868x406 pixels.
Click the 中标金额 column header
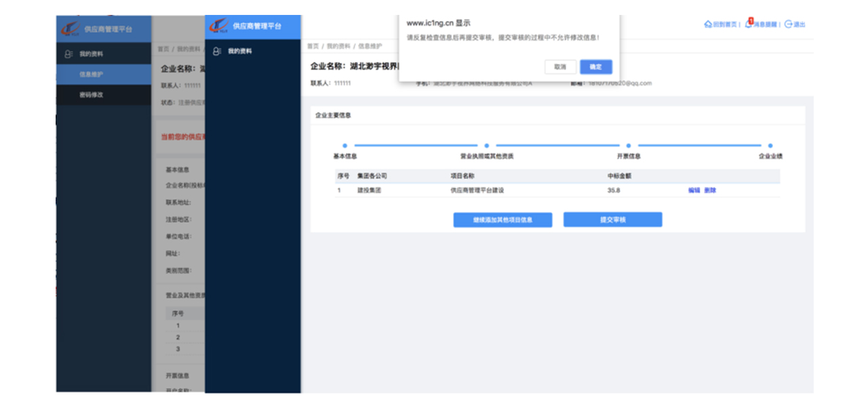click(620, 176)
